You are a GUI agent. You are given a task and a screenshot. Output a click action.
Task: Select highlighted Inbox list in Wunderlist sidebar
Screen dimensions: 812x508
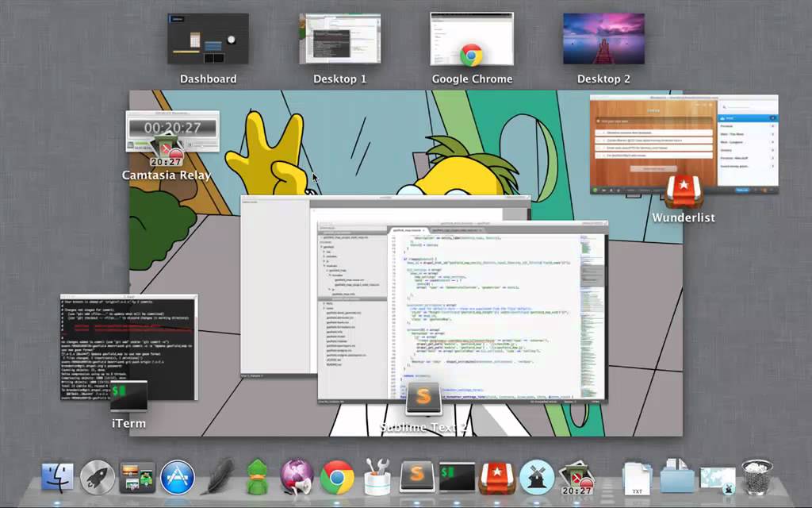[747, 118]
